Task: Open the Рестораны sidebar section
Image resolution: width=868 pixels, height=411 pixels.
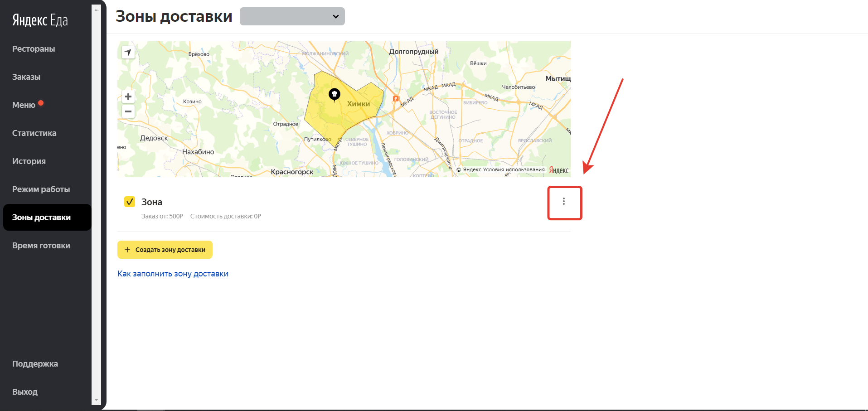Action: coord(34,49)
